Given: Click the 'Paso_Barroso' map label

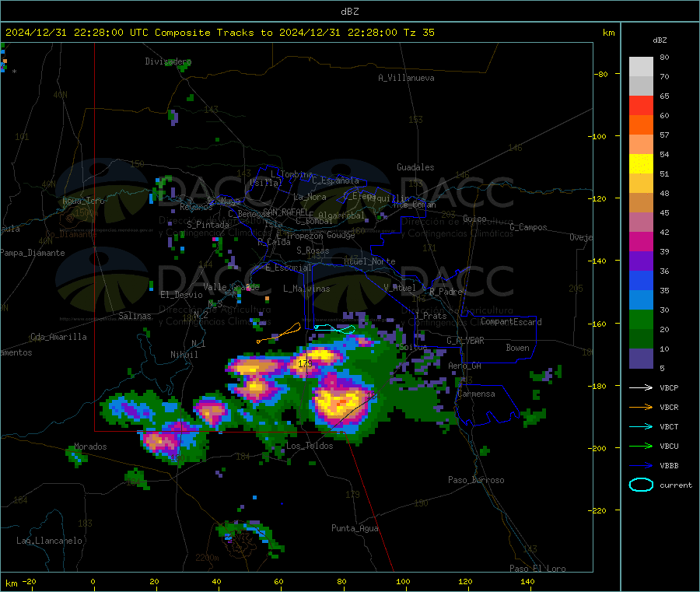Looking at the screenshot, I should (476, 480).
